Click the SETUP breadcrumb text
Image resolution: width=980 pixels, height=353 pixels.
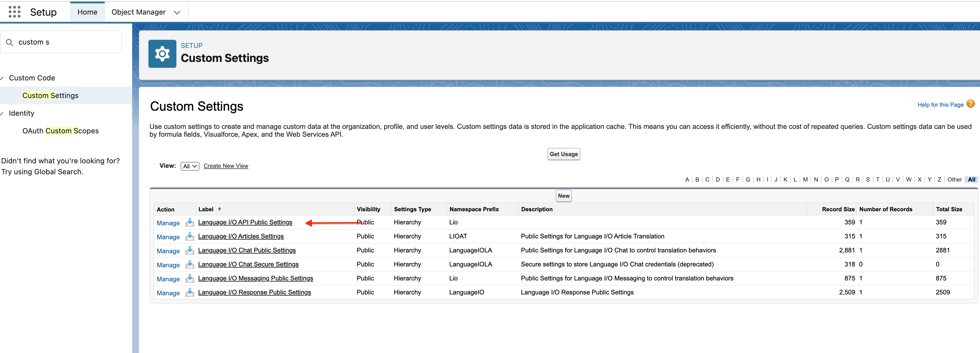(x=191, y=45)
